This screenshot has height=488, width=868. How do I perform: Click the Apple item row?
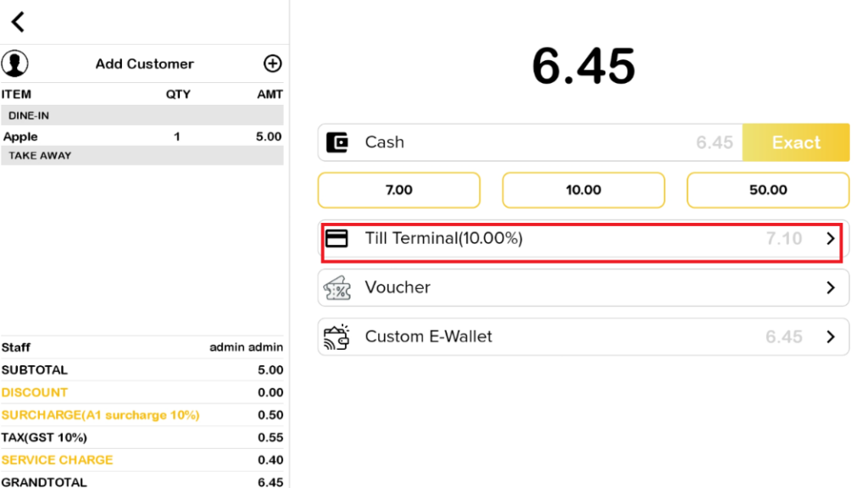point(142,136)
